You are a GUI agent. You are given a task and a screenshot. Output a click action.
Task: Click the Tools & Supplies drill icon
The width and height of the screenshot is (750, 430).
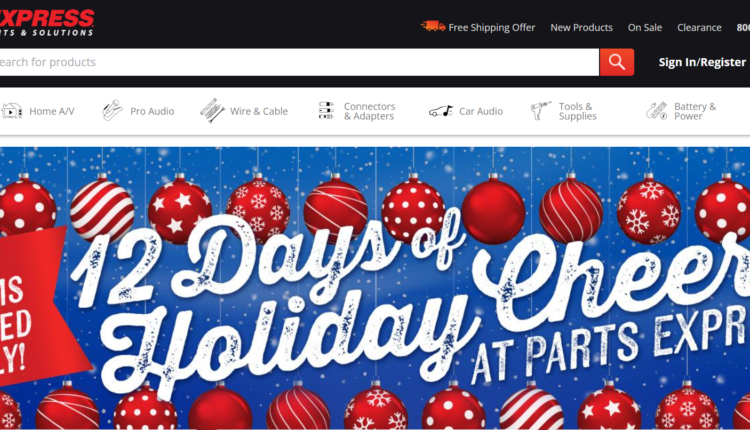pyautogui.click(x=541, y=110)
